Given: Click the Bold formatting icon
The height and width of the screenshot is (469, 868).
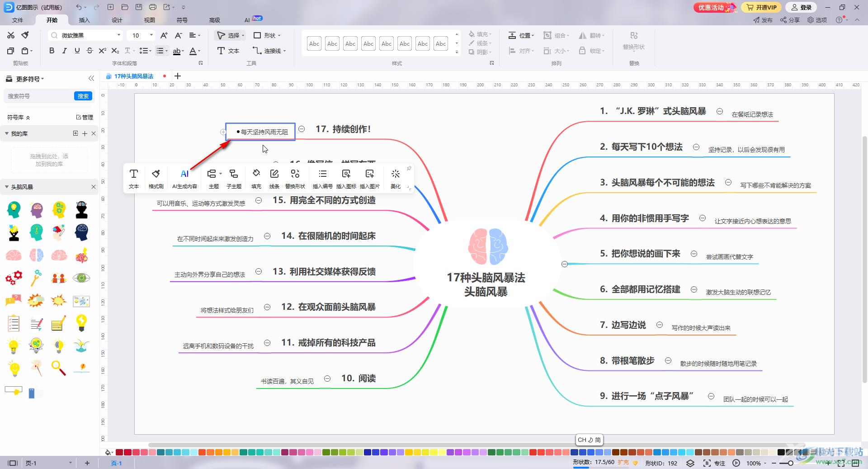Looking at the screenshot, I should (52, 51).
